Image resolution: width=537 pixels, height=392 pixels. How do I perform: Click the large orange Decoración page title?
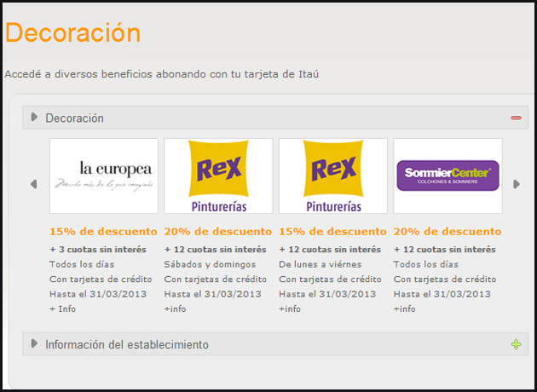point(73,33)
